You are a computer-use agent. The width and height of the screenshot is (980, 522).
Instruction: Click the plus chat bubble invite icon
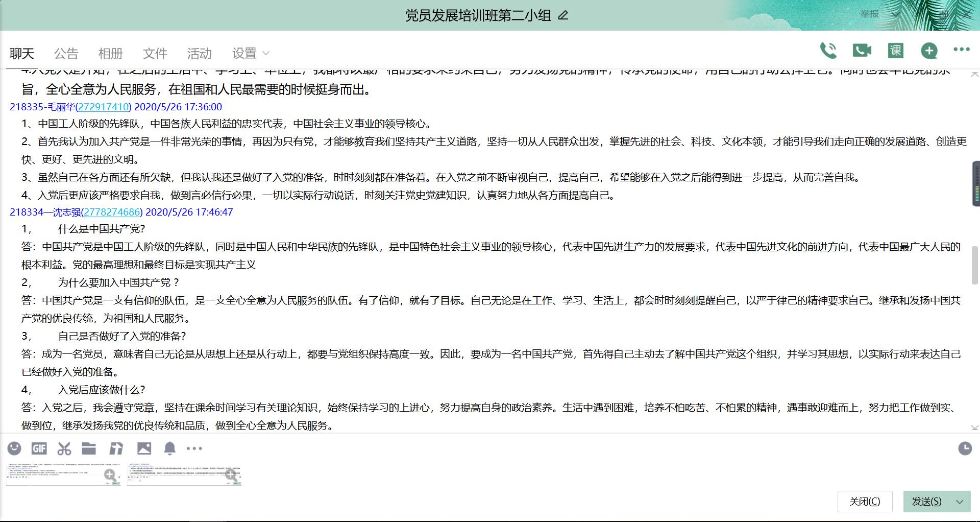point(929,50)
